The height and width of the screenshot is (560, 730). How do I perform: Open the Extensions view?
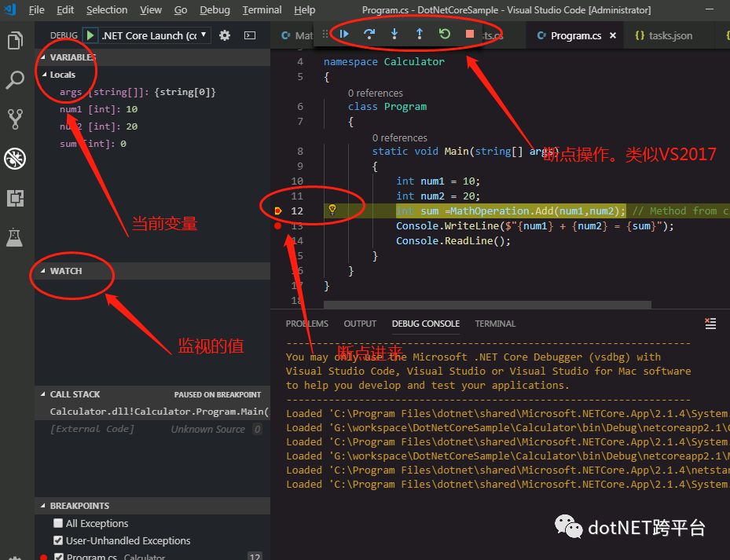click(15, 198)
